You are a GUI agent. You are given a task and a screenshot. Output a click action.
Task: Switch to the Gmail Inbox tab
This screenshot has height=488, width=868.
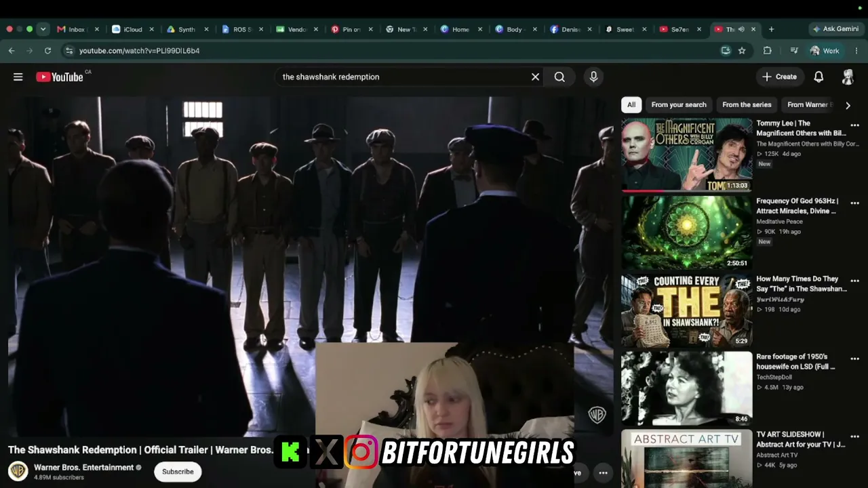[78, 29]
